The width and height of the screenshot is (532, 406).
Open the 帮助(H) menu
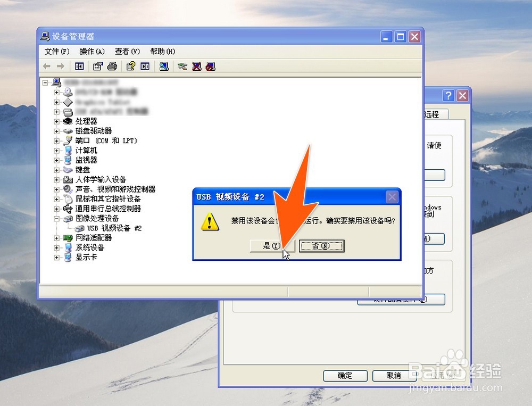click(162, 52)
